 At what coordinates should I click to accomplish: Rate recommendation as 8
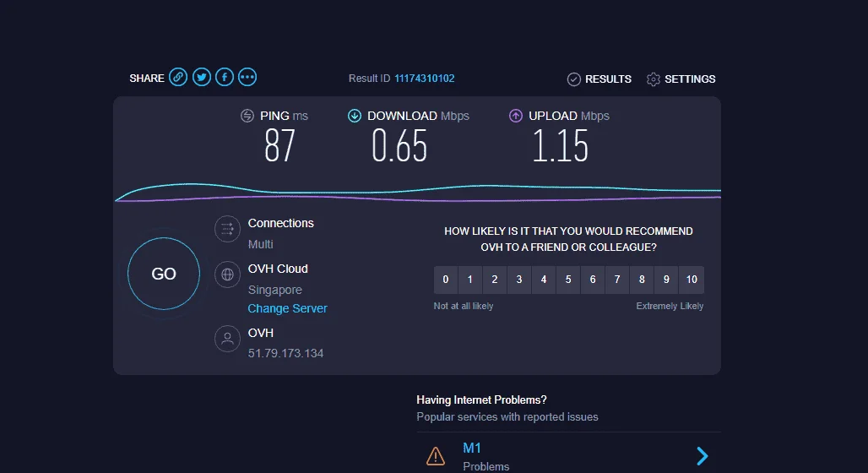tap(642, 280)
